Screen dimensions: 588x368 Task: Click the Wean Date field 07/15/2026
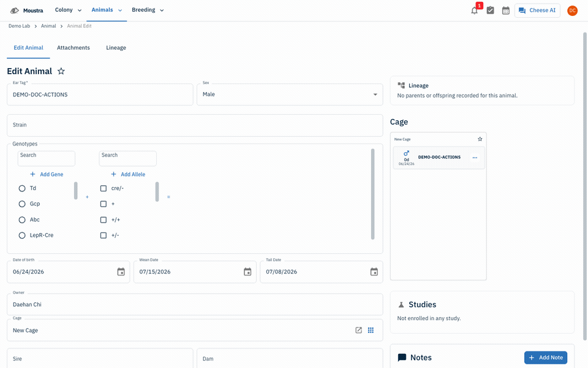195,272
